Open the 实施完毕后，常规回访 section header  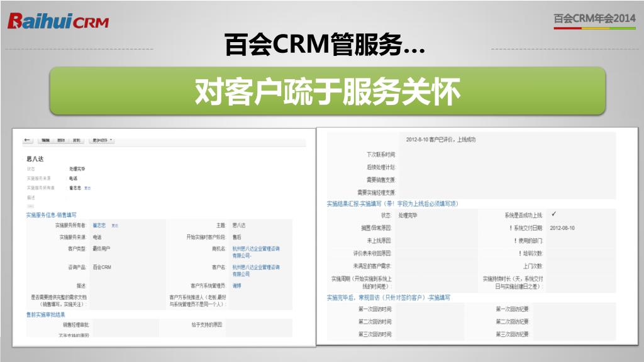point(389,297)
